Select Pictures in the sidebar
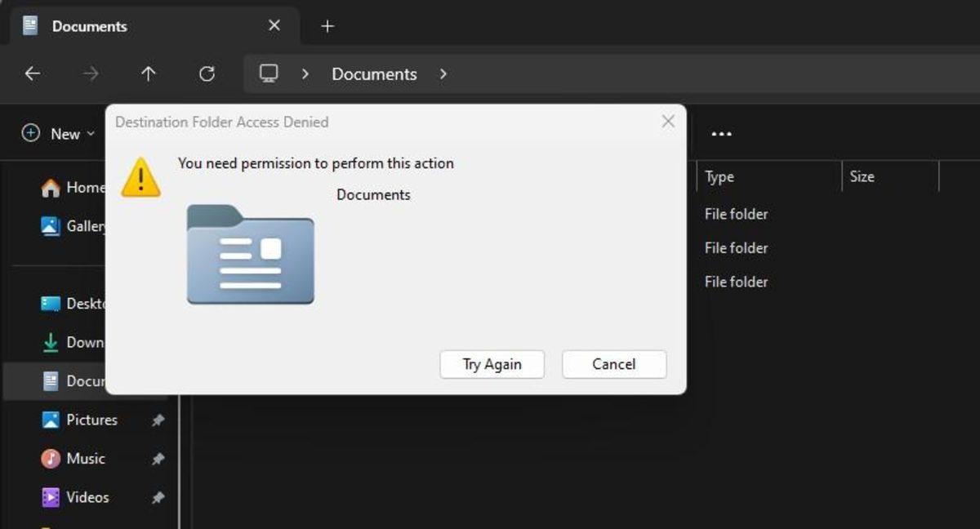The width and height of the screenshot is (980, 529). coord(90,420)
